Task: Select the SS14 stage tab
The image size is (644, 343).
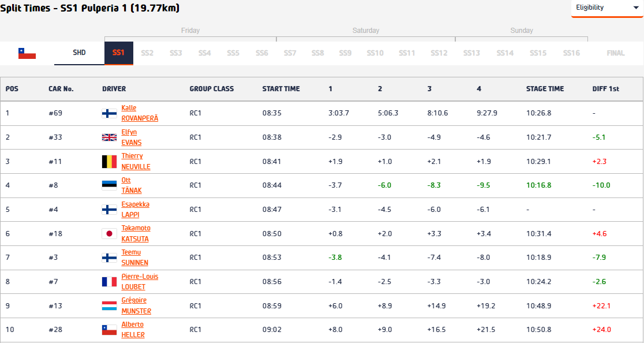Action: (505, 53)
